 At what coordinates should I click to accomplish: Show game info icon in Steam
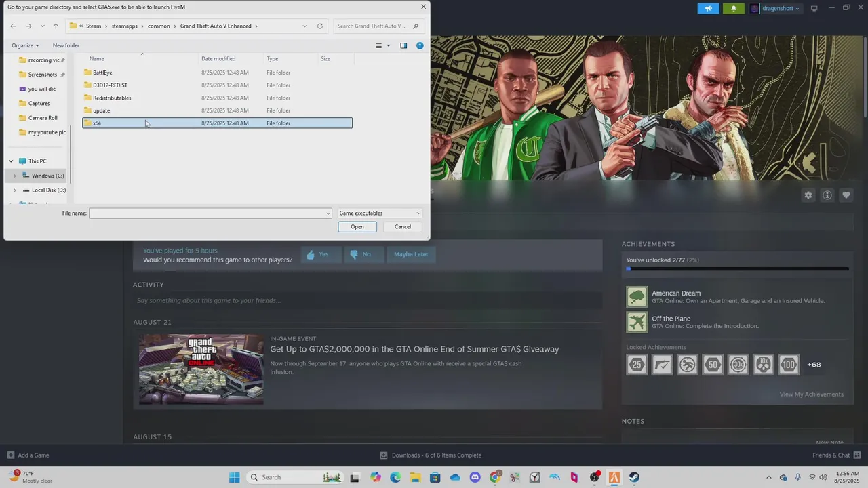coord(827,195)
